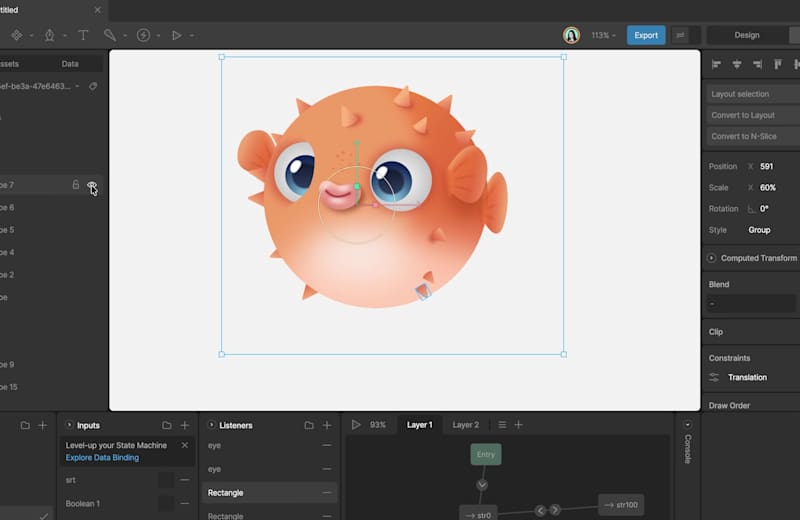
Task: Click the Export button
Action: point(646,35)
